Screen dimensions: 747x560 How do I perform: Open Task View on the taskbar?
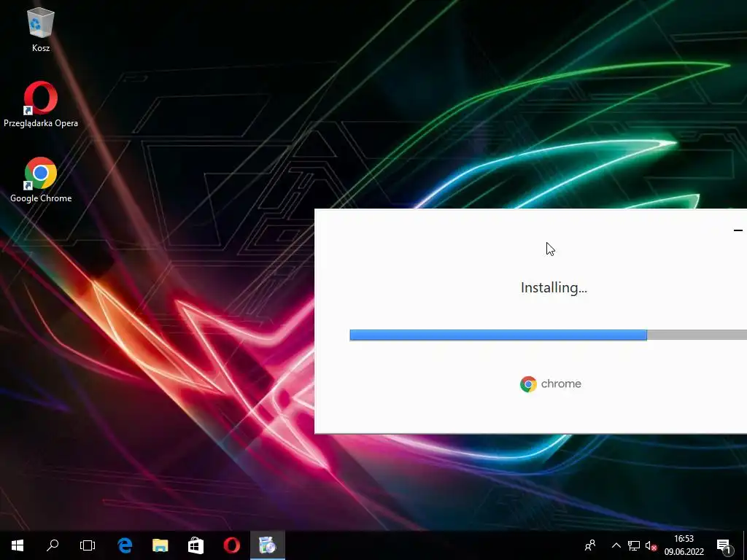pos(88,545)
